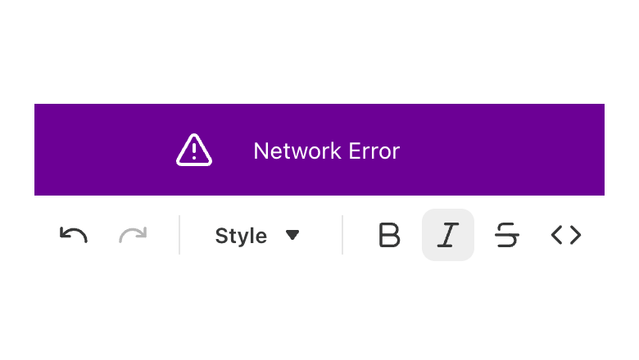
Task: Click the word Network in the banner
Action: click(x=297, y=151)
